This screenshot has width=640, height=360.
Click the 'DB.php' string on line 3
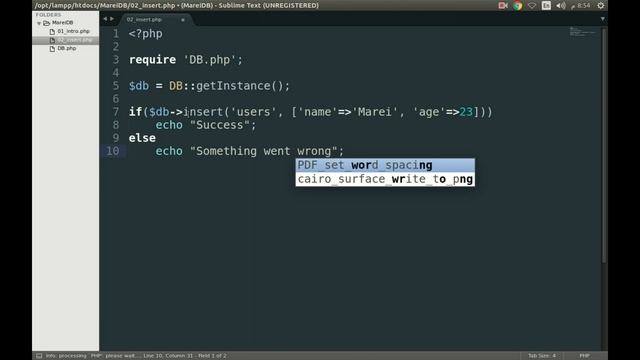(x=209, y=60)
